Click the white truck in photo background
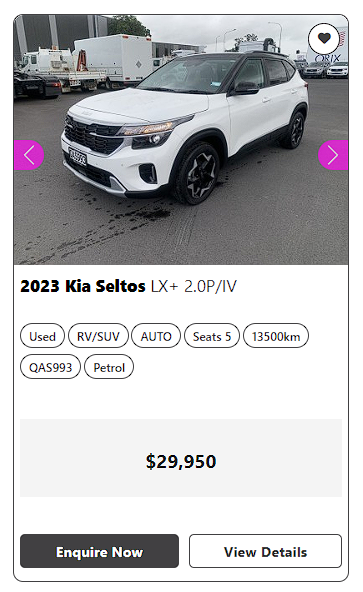Screen dimensions: 363x592 tap(113, 60)
